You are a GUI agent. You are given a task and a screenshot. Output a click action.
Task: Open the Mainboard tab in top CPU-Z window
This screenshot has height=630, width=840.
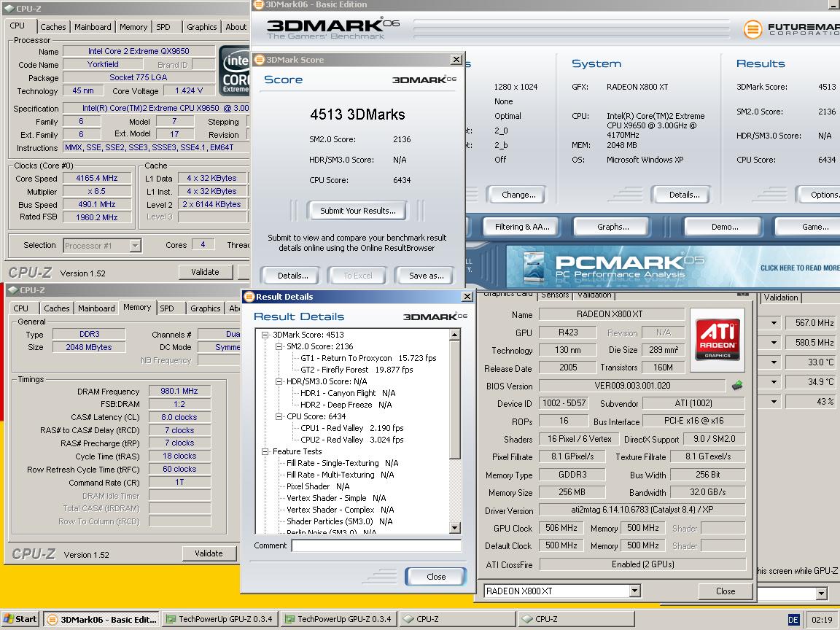(x=93, y=27)
